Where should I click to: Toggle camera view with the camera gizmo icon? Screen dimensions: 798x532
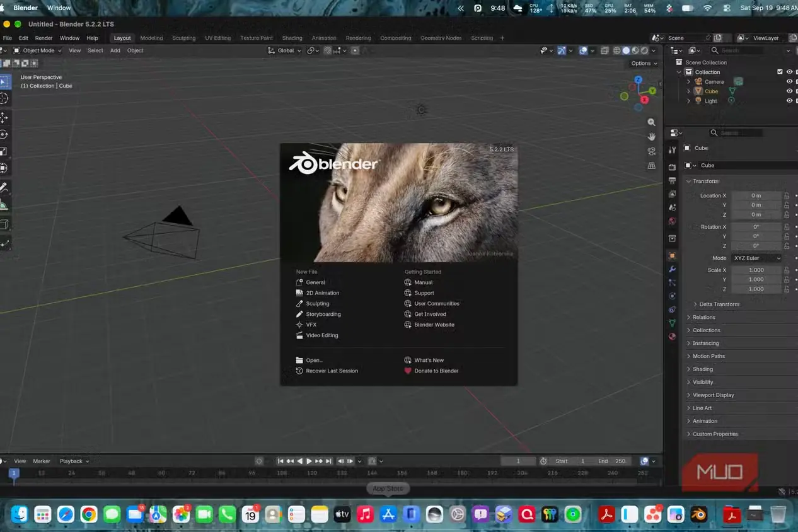click(652, 151)
